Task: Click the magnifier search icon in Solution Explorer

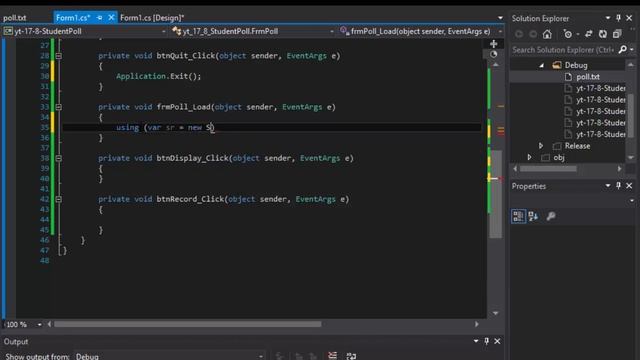Action: tap(622, 49)
